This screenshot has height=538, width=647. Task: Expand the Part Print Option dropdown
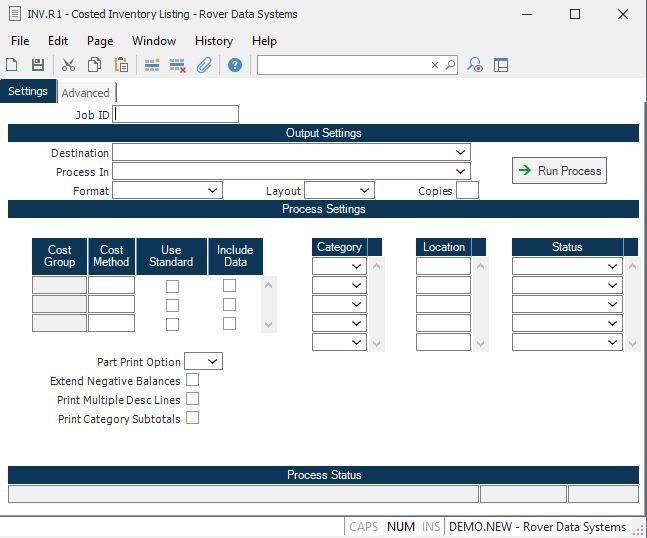pos(214,361)
